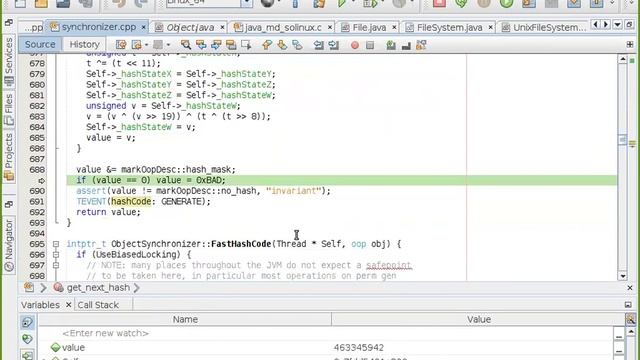Close the java_md_solinux.c tab

[x=330, y=27]
